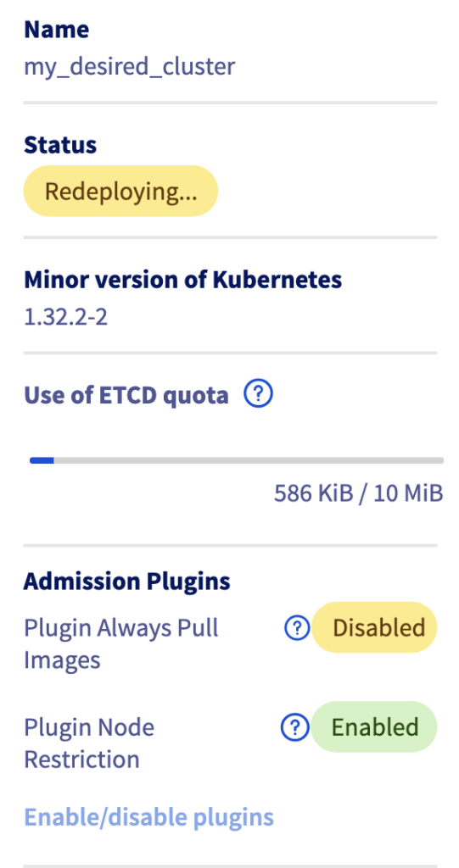The width and height of the screenshot is (459, 868).
Task: Select the Kubernetes version 1.32.2-2 text
Action: point(66,317)
